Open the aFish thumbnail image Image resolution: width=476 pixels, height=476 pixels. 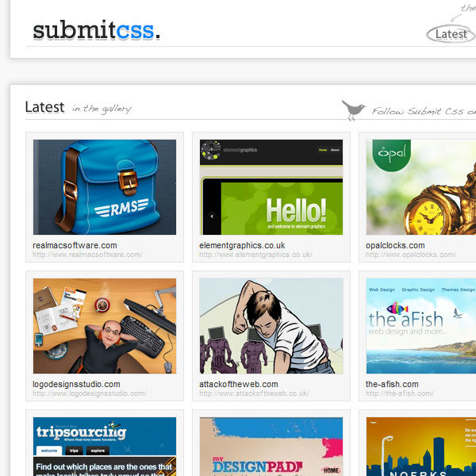(x=421, y=326)
